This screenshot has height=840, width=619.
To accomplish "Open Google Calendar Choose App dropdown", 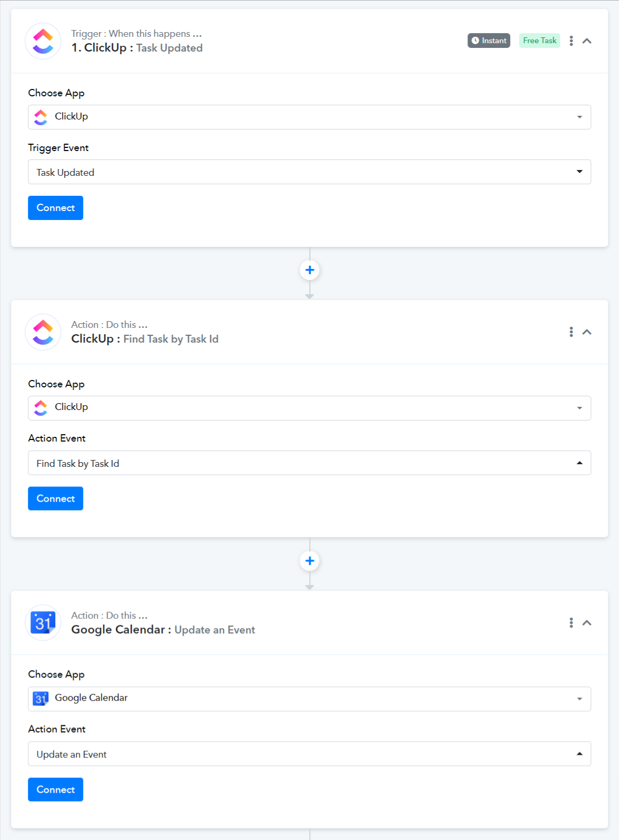I will [x=309, y=699].
